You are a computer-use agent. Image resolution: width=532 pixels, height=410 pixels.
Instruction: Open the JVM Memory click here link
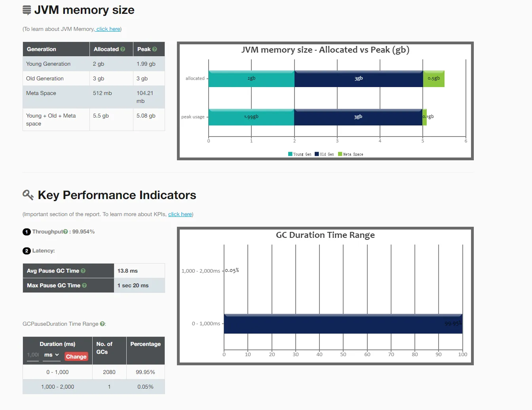coord(108,29)
